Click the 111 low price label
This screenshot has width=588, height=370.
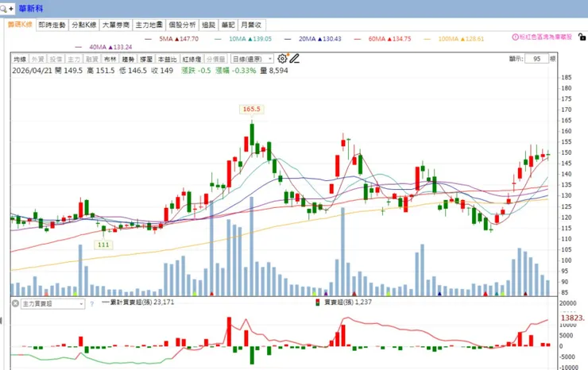[x=103, y=245]
